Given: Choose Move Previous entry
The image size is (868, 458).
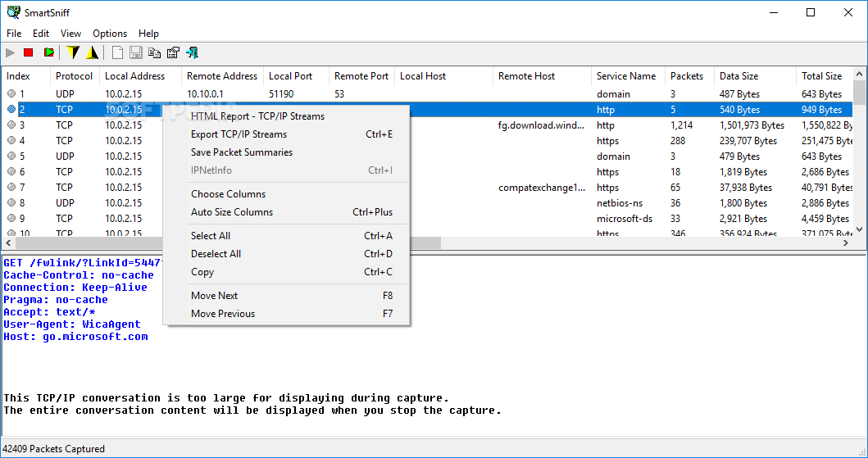Looking at the screenshot, I should pos(286,314).
